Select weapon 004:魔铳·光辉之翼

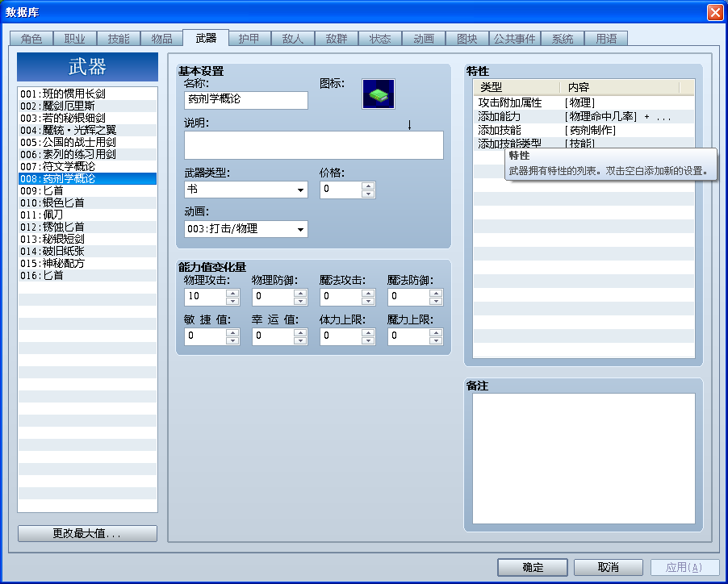pos(87,130)
